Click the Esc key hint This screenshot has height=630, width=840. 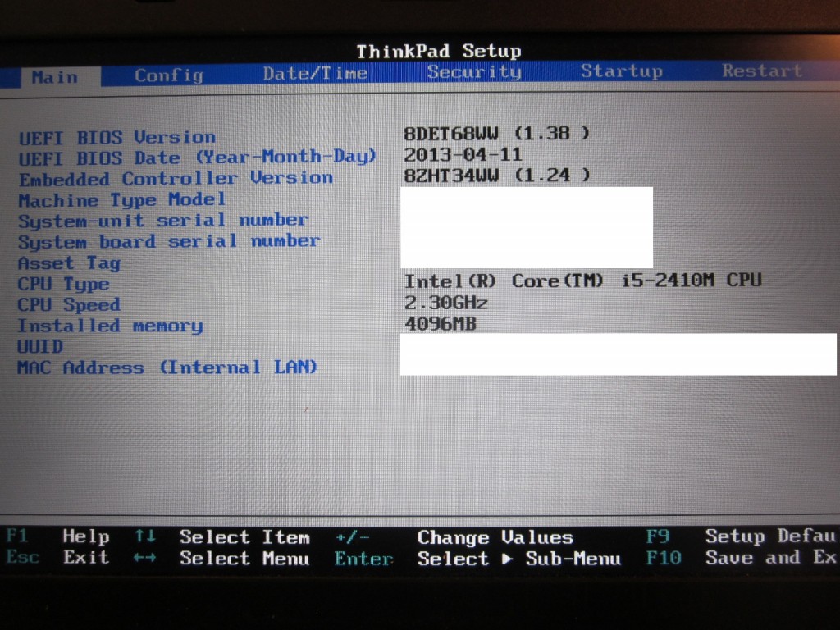click(22, 557)
